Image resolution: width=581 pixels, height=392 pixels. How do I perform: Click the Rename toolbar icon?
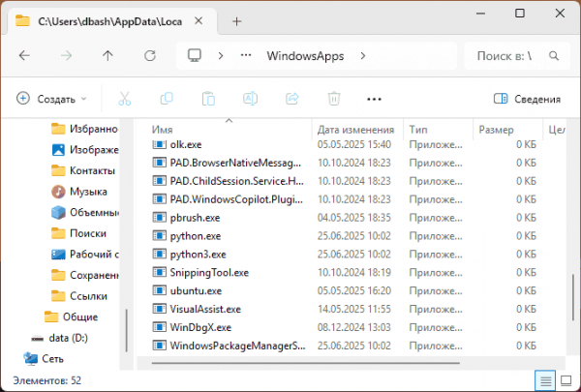tap(250, 99)
